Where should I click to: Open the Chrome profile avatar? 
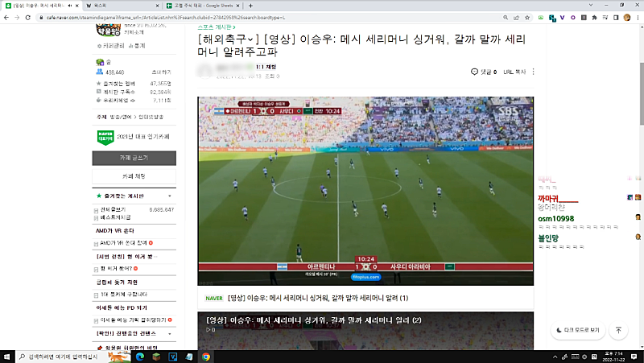pos(627,18)
